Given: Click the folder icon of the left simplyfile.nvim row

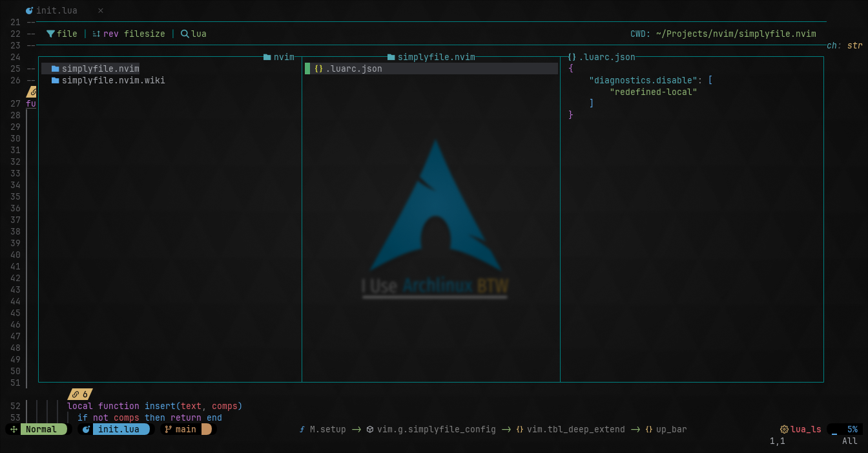Looking at the screenshot, I should (x=56, y=68).
